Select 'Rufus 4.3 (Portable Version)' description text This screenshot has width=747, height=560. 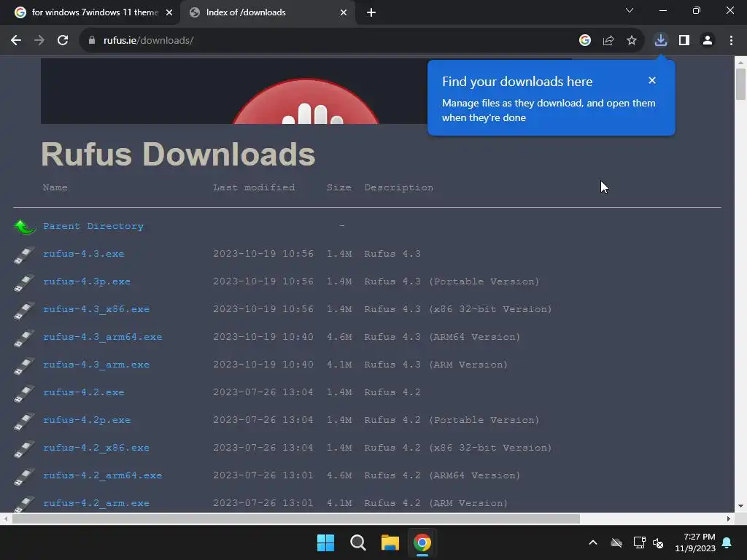[452, 281]
